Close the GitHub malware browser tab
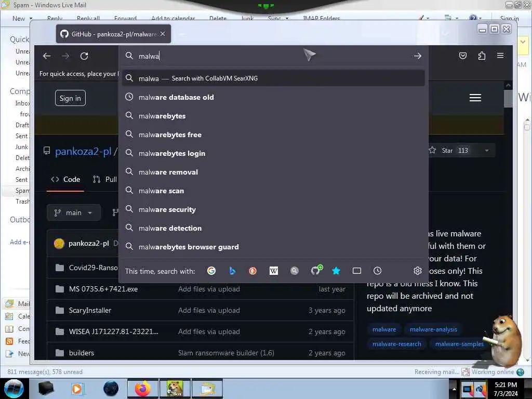The image size is (532, 399). pos(163,34)
